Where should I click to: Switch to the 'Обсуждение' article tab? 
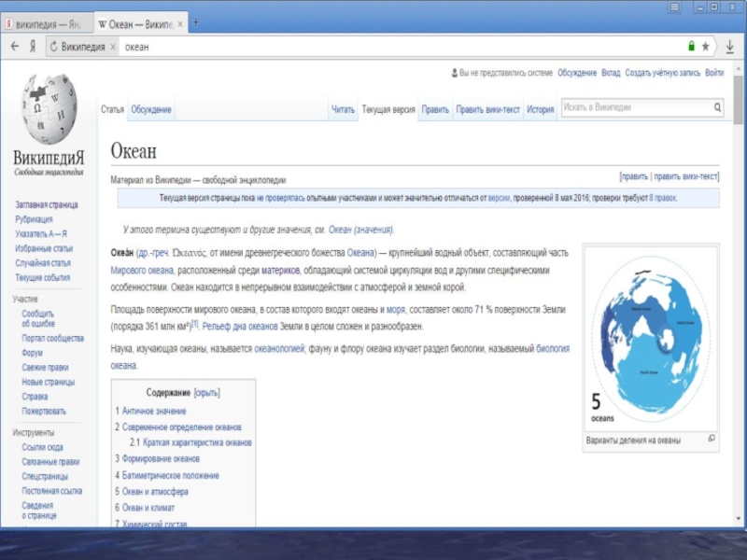(x=151, y=109)
